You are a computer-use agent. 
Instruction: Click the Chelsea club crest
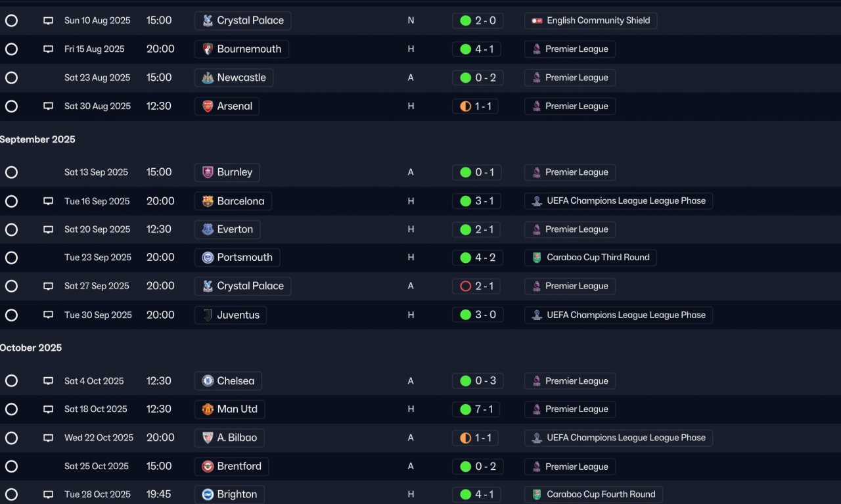(208, 381)
